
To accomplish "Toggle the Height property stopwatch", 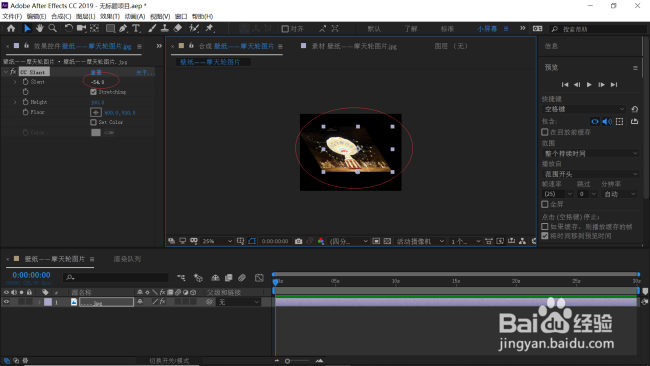I will pyautogui.click(x=25, y=102).
